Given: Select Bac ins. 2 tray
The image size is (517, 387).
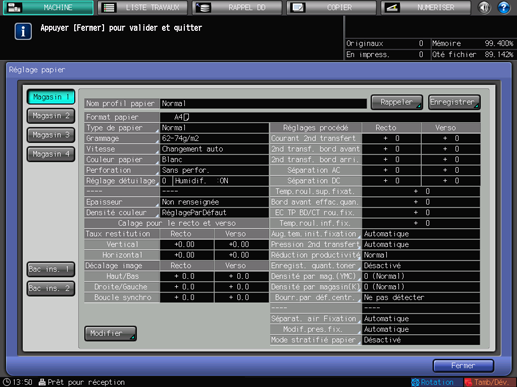Looking at the screenshot, I should (51, 288).
